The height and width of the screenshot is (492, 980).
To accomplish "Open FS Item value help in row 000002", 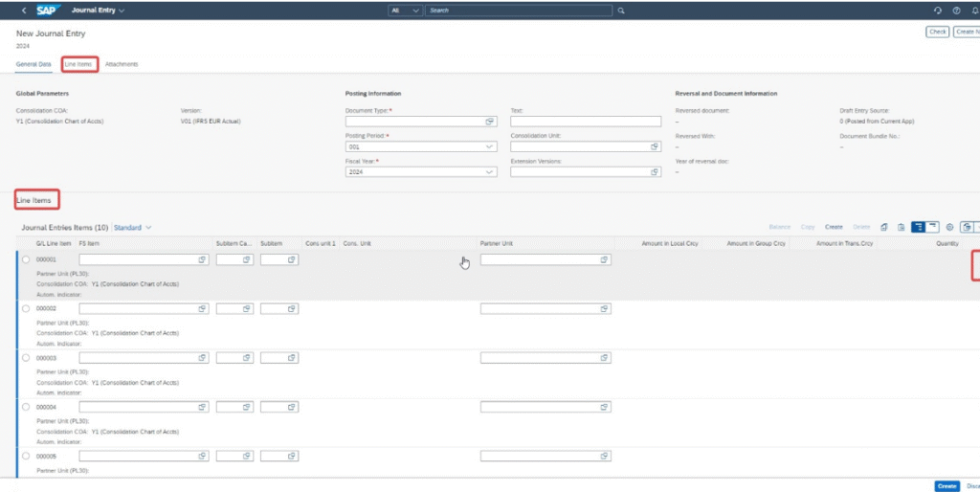I will click(x=203, y=309).
